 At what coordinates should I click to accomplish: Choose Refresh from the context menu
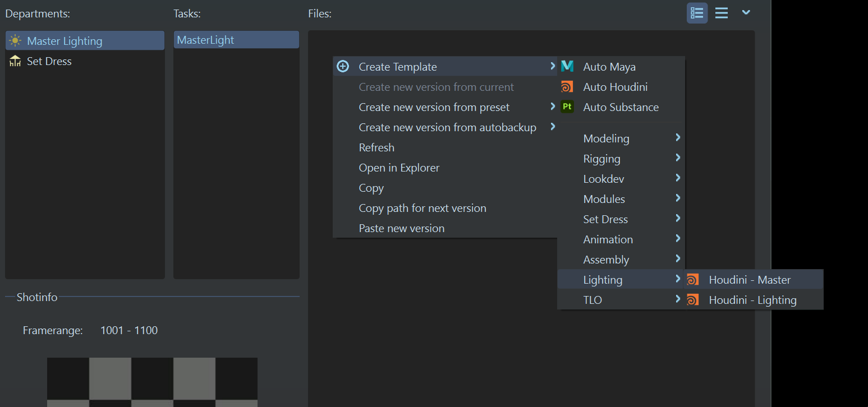click(x=376, y=147)
